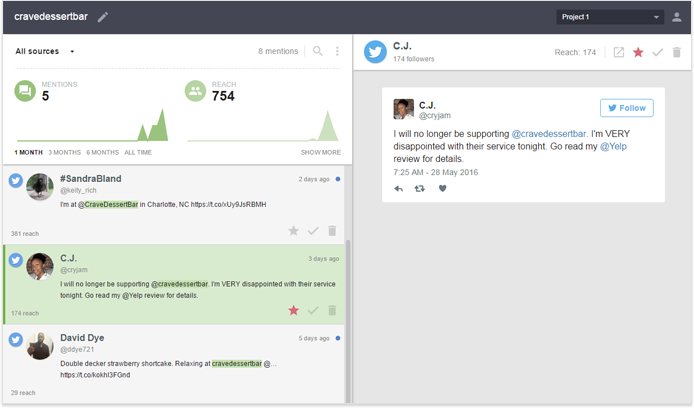
Task: Reply to the tweet
Action: point(398,189)
